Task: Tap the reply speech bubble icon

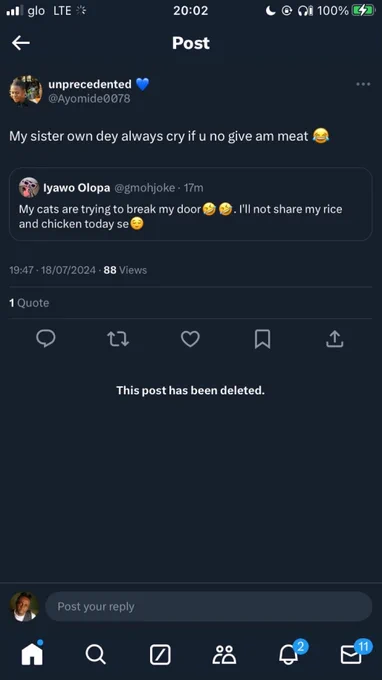Action: tap(46, 339)
